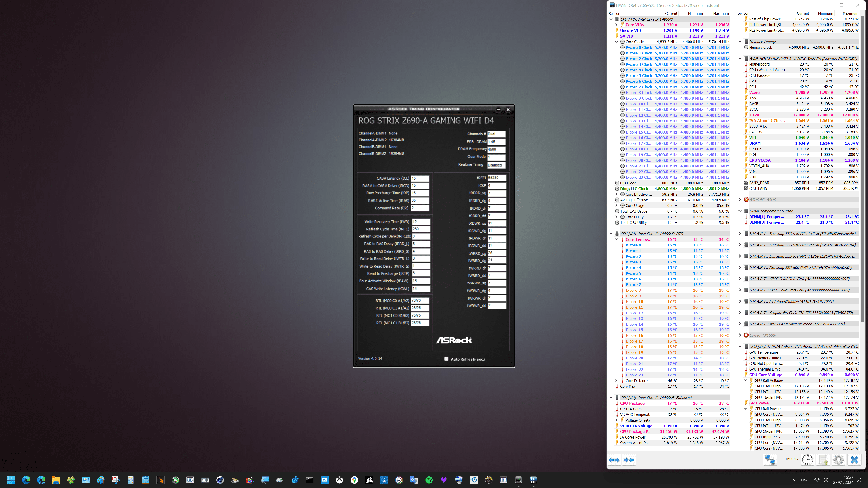Expand the Corsair AX1600i sensor section
Image resolution: width=868 pixels, height=488 pixels.
(740, 335)
